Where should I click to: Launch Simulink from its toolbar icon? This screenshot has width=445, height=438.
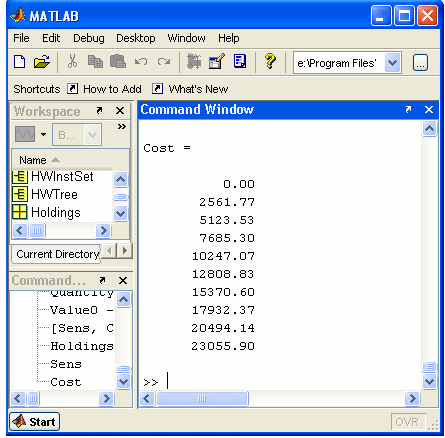[x=194, y=61]
